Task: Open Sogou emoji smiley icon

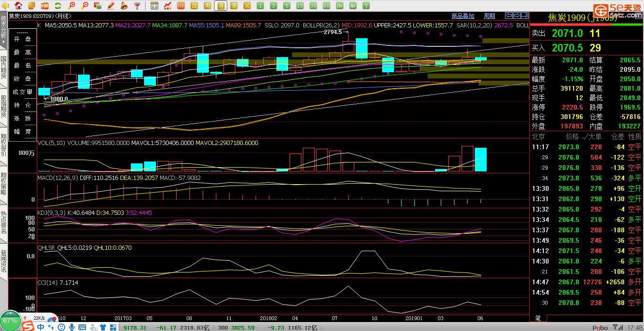Action: tap(61, 327)
